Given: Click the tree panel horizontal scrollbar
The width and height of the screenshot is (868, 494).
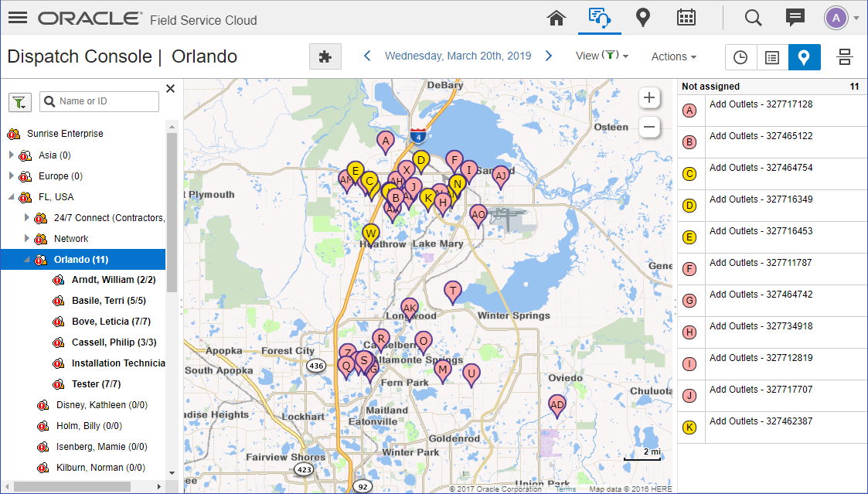Looking at the screenshot, I should [73, 487].
